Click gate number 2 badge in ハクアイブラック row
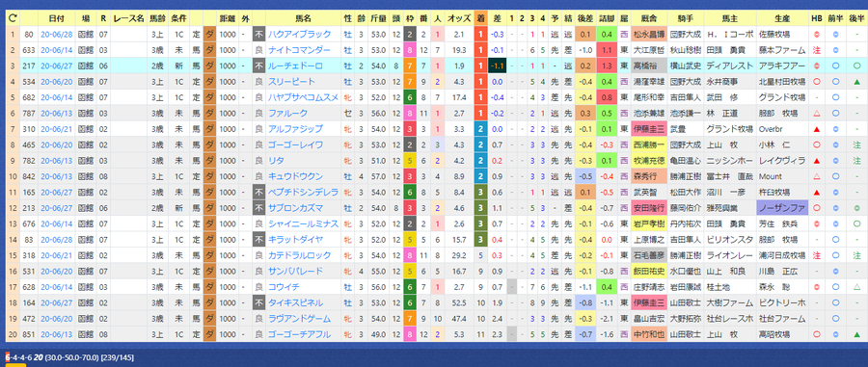Image resolution: width=868 pixels, height=367 pixels. pyautogui.click(x=409, y=35)
